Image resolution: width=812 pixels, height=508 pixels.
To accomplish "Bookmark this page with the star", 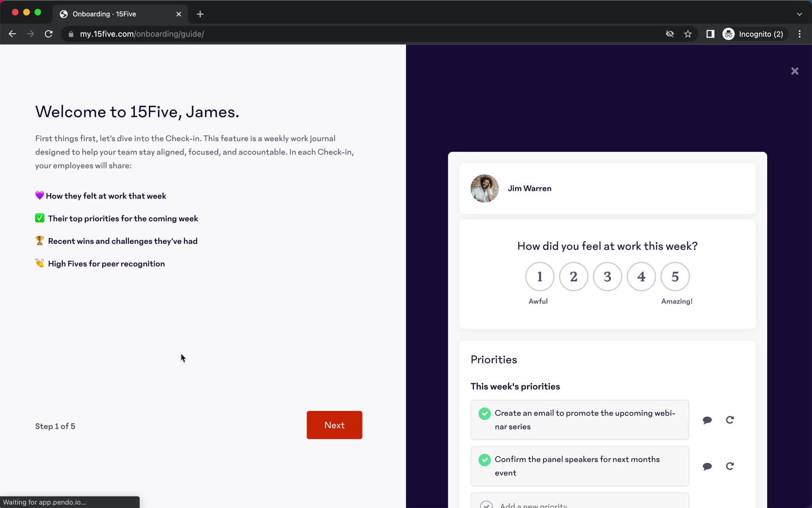I will tap(688, 34).
